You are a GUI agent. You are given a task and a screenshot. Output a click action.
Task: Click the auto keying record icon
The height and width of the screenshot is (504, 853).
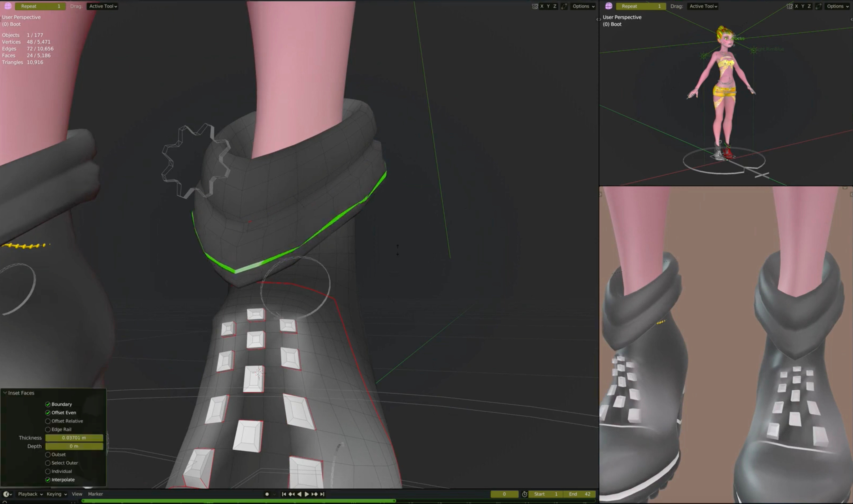267,494
